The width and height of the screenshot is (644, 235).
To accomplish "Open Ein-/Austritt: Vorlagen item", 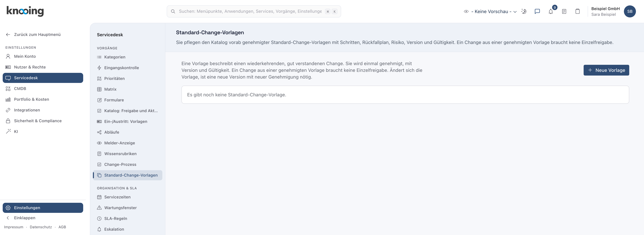I will coord(127,122).
